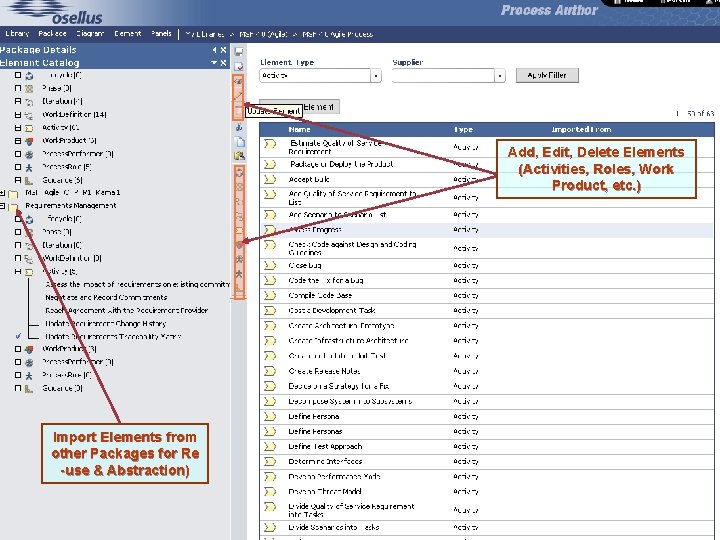Image resolution: width=720 pixels, height=540 pixels.
Task: Click the ProcessPerformer add icon in toolbar
Action: (239, 259)
